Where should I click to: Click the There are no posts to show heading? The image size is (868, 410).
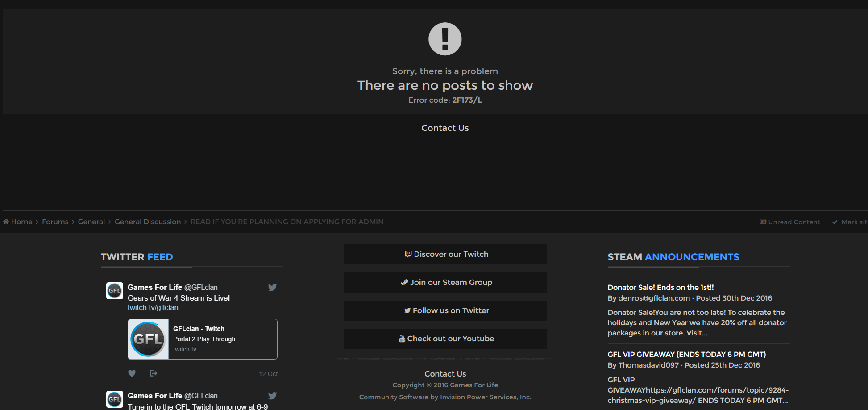[x=445, y=85]
